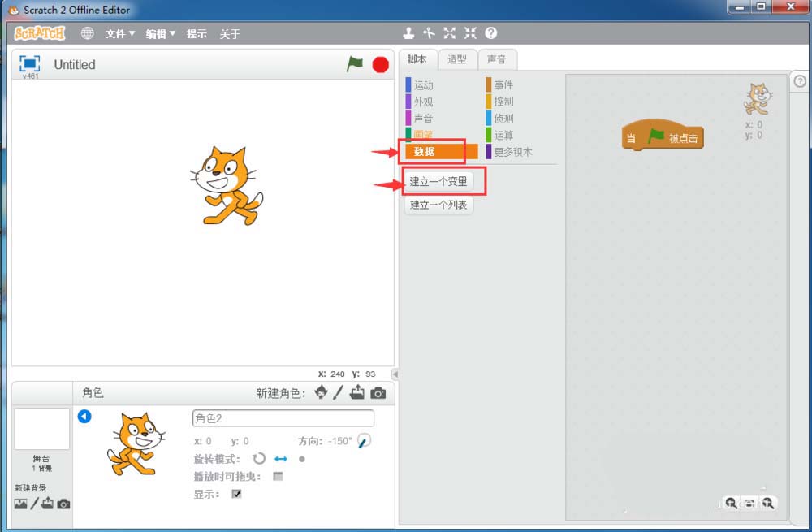Select the Duplicate stamp tool

tap(408, 33)
